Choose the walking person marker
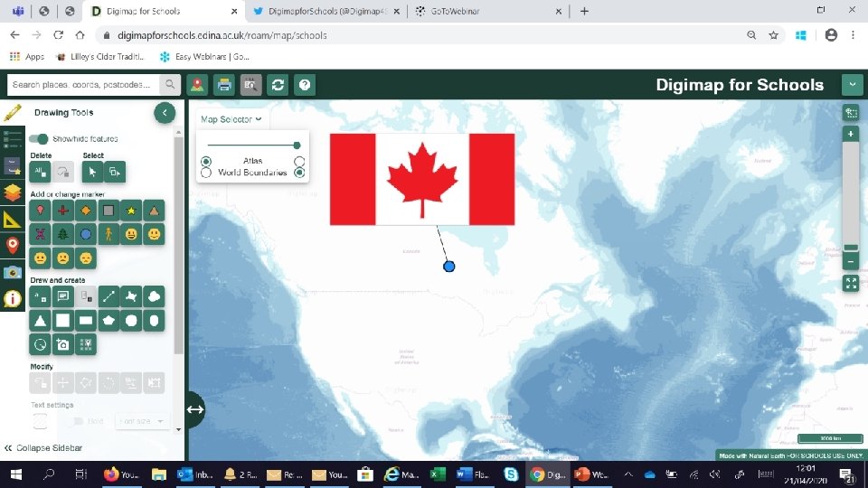 pos(108,234)
